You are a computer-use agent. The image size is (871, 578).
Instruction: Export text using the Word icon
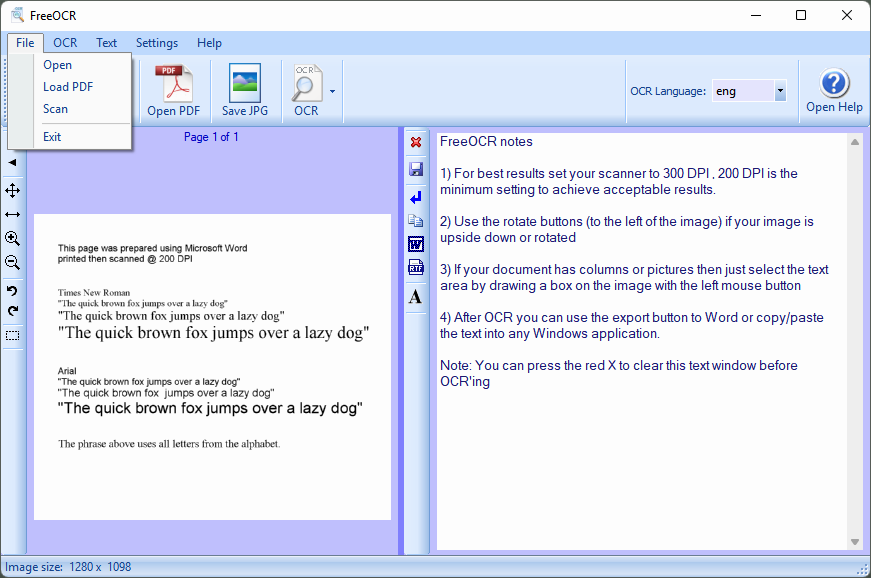pyautogui.click(x=416, y=245)
